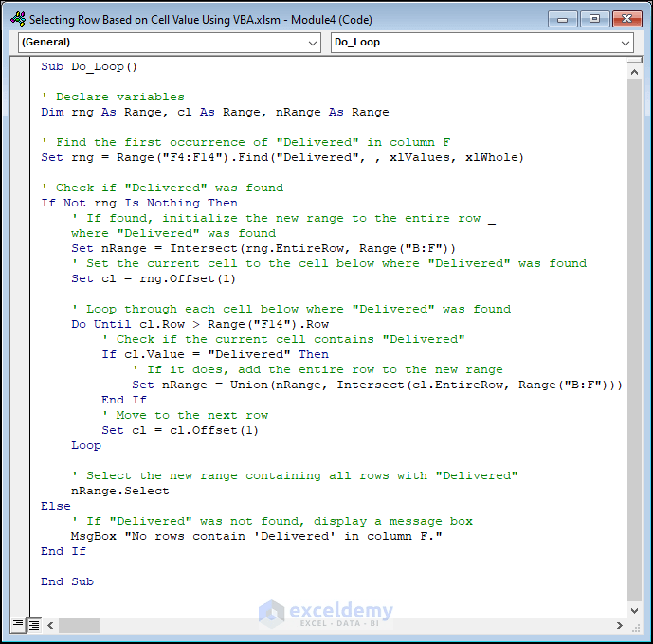Click the VBA module icon in title bar
Screen dimensions: 653x644
[18, 19]
